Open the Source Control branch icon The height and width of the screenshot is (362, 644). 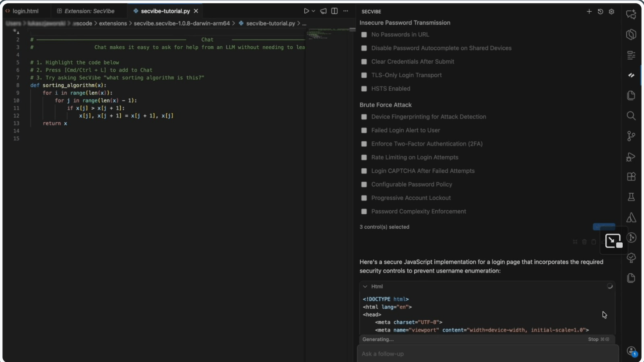[631, 136]
